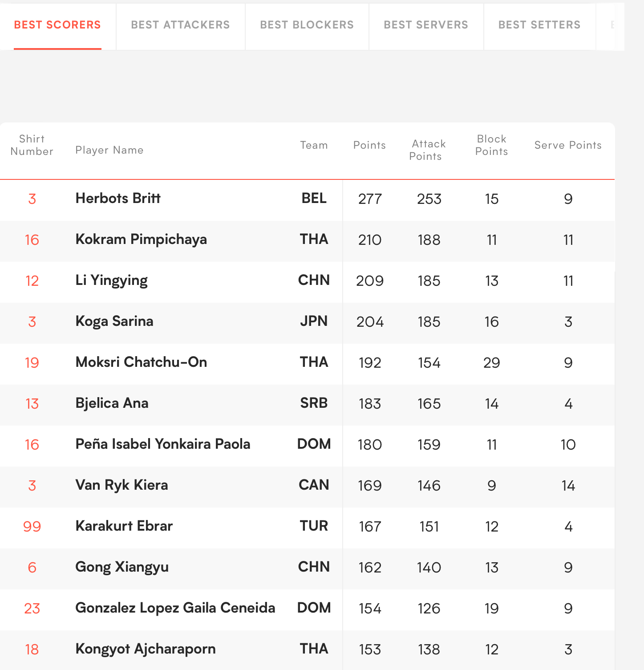Viewport: 644px width, 670px height.
Task: Select the Best Servers tab
Action: coord(426,25)
